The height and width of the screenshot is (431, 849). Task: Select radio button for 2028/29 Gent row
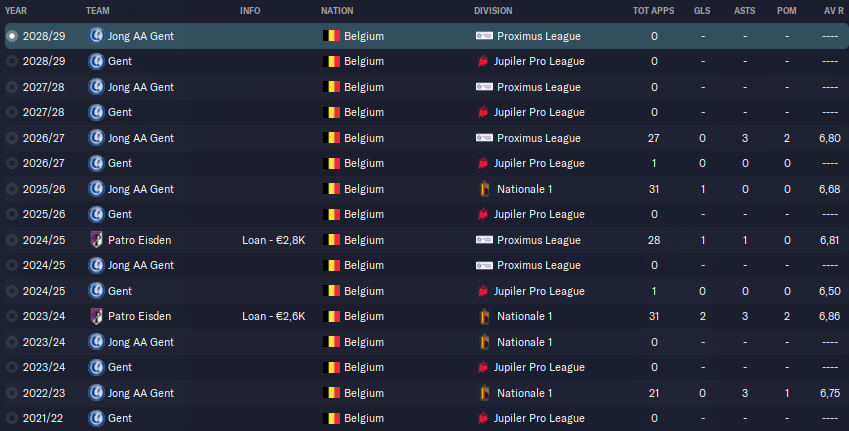click(x=11, y=61)
